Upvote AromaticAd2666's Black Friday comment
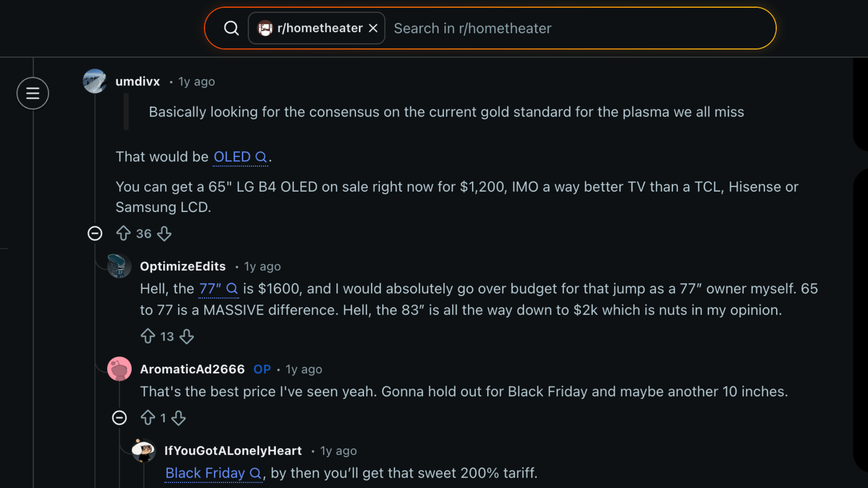868x488 pixels. (x=148, y=418)
